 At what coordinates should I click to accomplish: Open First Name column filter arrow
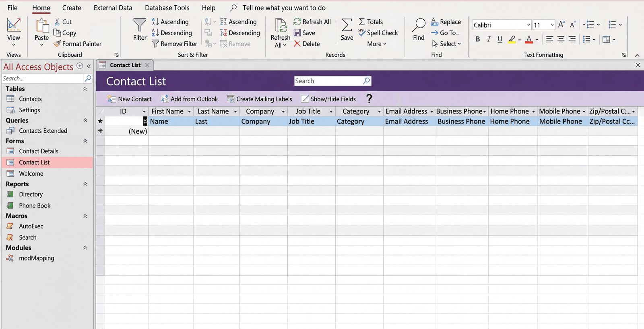click(189, 111)
